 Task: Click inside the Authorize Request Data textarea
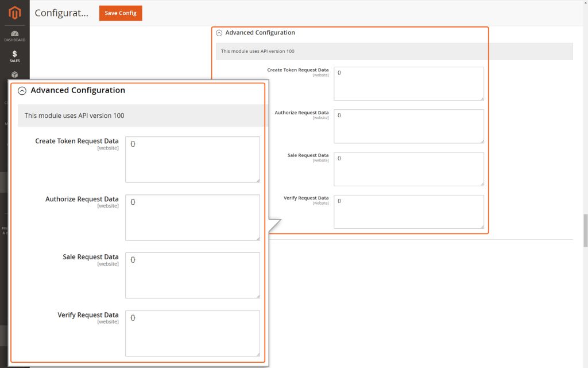click(x=192, y=217)
